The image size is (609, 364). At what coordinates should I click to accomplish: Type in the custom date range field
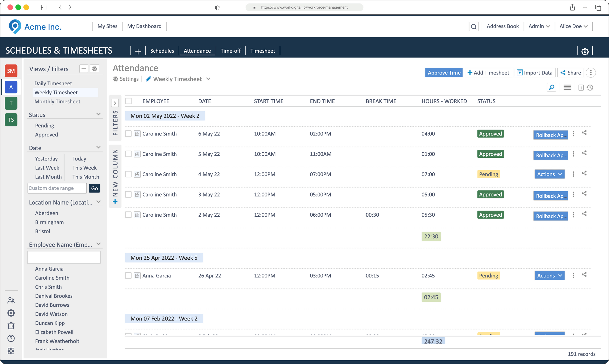coord(57,188)
